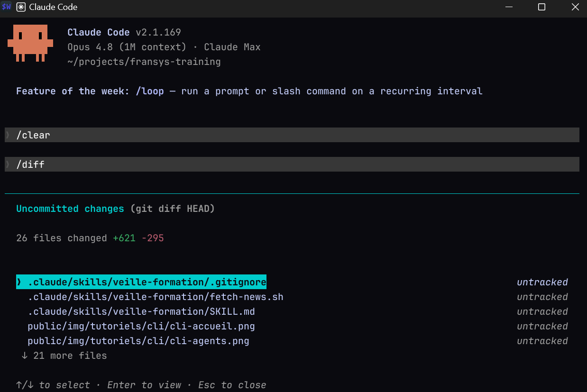Expand the 21 more files indicator
The height and width of the screenshot is (392, 587).
pos(64,356)
